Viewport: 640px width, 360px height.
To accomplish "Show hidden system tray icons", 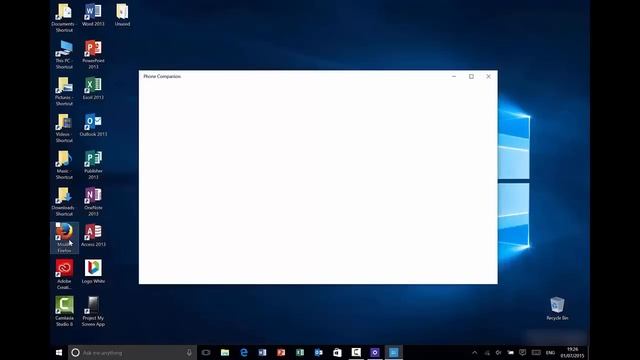I will point(474,353).
